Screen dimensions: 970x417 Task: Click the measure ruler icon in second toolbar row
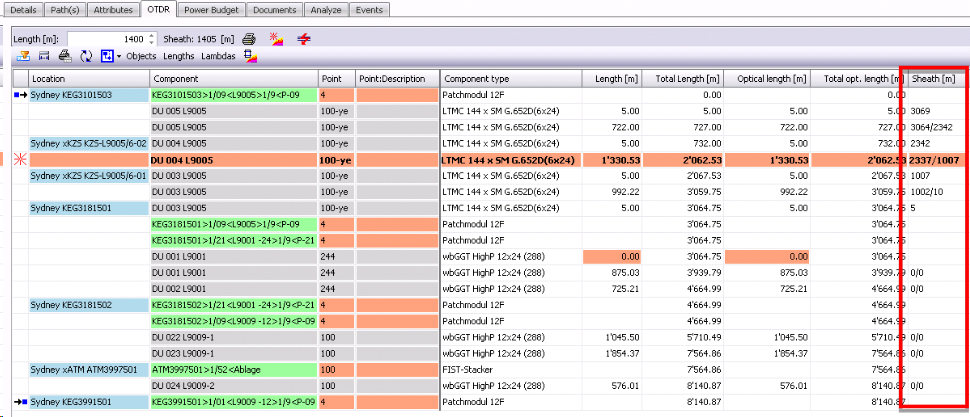pos(44,56)
